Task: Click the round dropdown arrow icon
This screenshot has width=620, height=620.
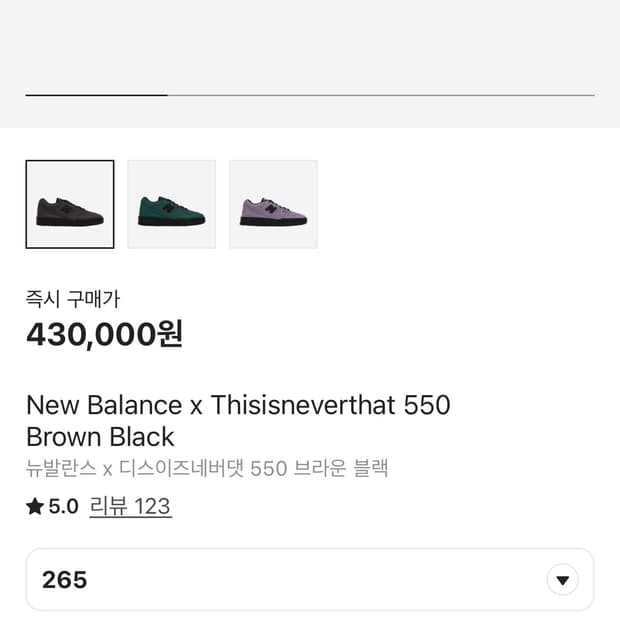Action: (562, 579)
